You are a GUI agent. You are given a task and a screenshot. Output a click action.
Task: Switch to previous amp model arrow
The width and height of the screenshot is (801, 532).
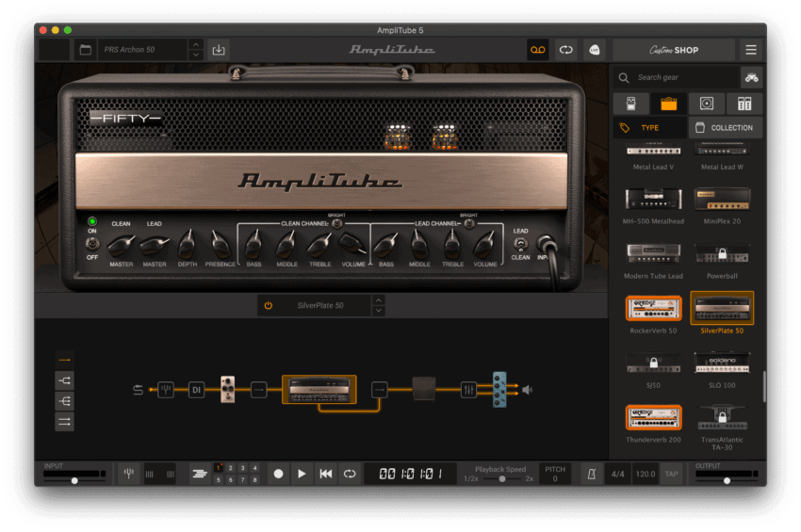pyautogui.click(x=379, y=300)
